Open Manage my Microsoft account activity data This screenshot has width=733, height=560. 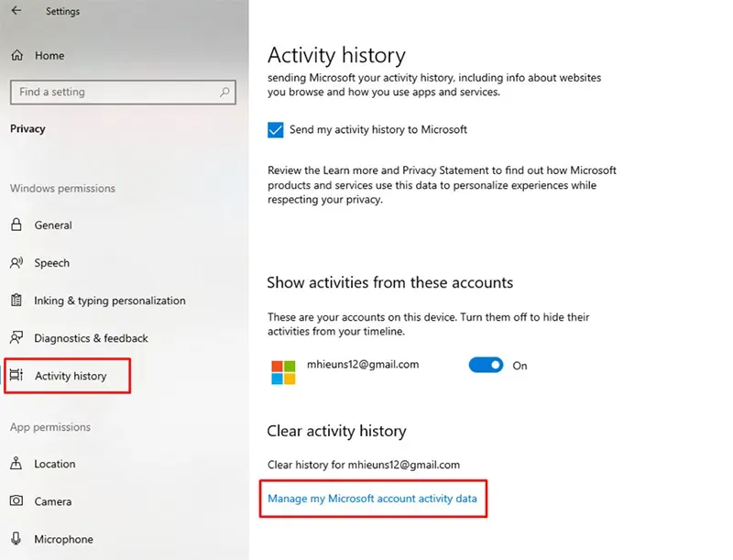(x=372, y=500)
